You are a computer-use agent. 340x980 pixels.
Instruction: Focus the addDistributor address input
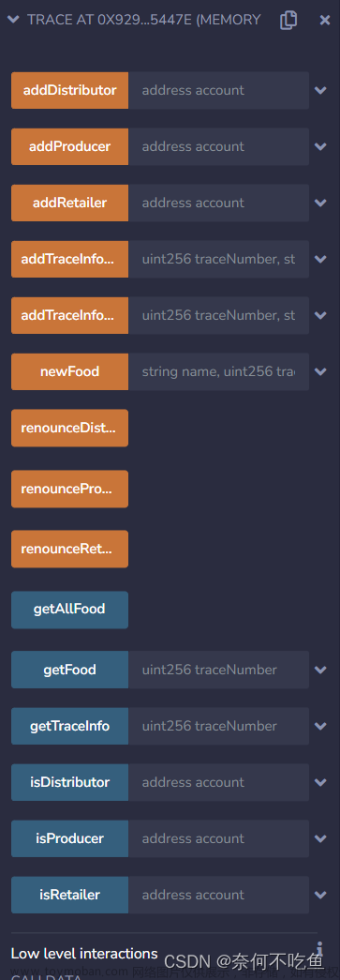click(218, 90)
